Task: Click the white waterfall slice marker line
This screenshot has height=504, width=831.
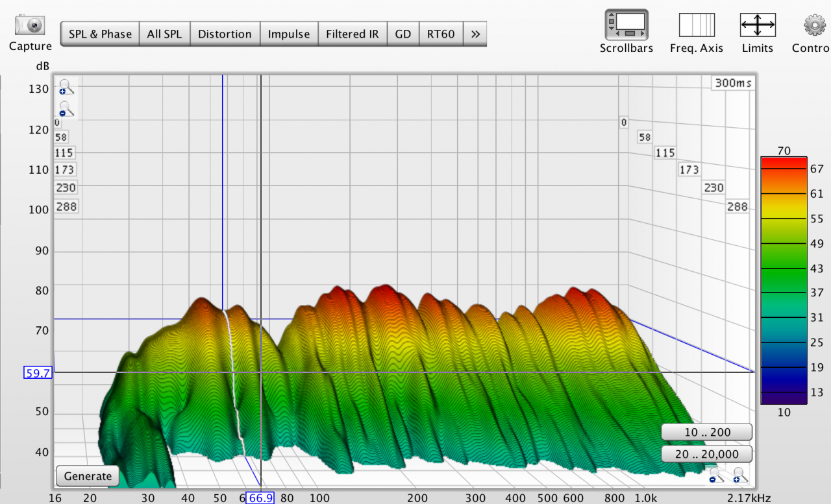Action: click(234, 383)
